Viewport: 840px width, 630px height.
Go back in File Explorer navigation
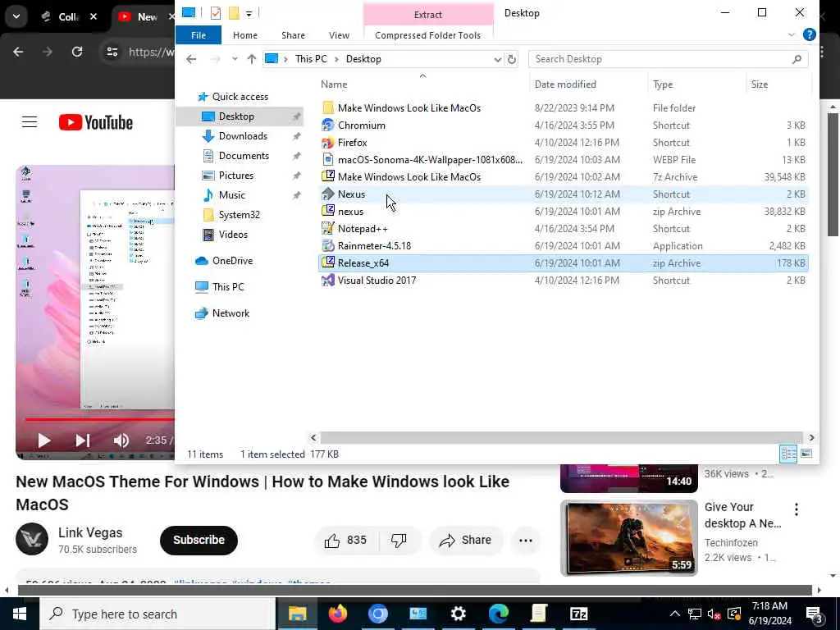191,59
